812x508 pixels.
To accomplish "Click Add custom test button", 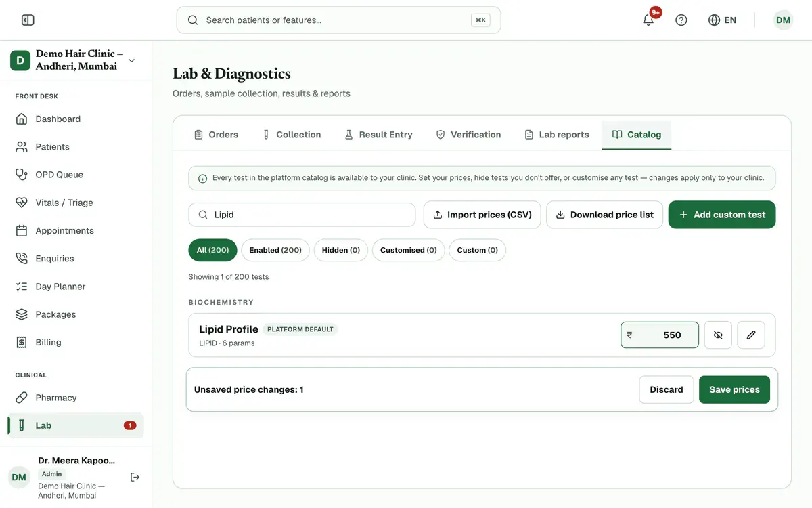I will tap(722, 215).
